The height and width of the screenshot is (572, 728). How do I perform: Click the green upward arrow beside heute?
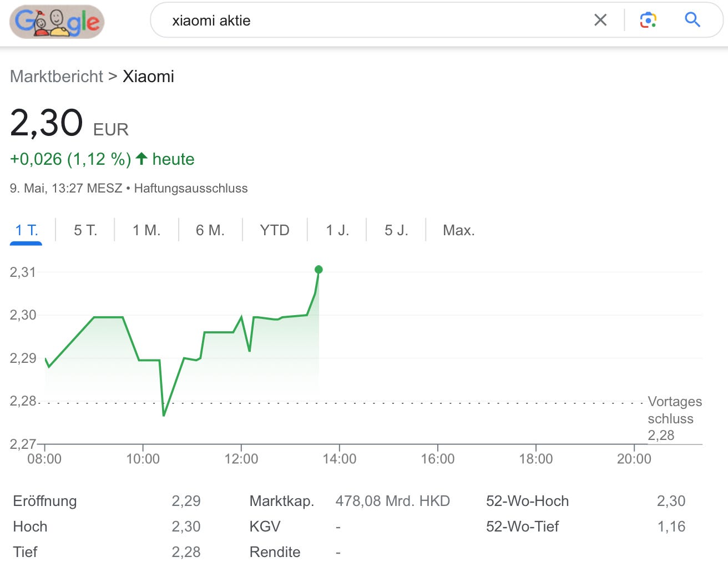point(141,159)
